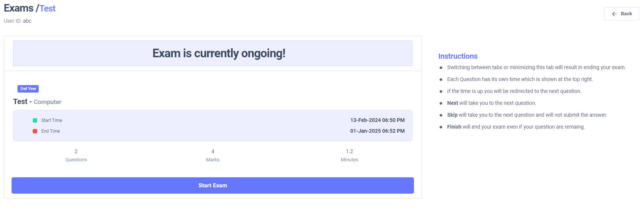Image resolution: width=644 pixels, height=210 pixels.
Task: Click the start date 13-Feb-2024 06:50 PM
Action: (377, 120)
